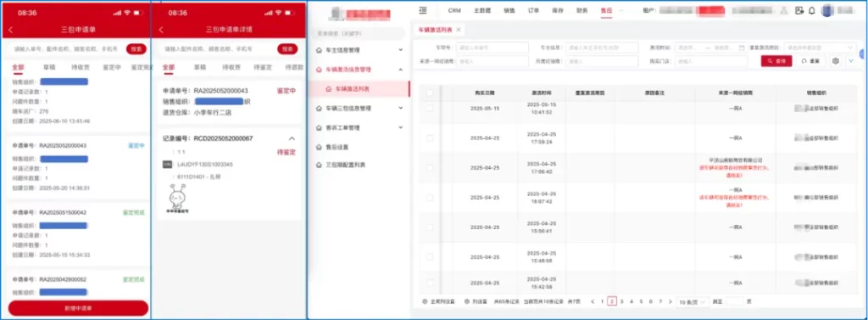Open filter settings gear next to 重置
Image resolution: width=868 pixels, height=320 pixels.
[836, 61]
